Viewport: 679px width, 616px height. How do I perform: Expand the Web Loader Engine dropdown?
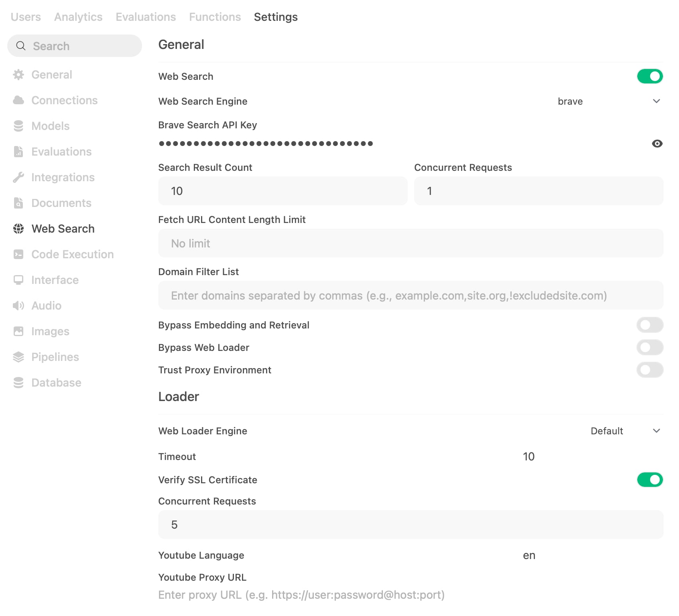[625, 431]
